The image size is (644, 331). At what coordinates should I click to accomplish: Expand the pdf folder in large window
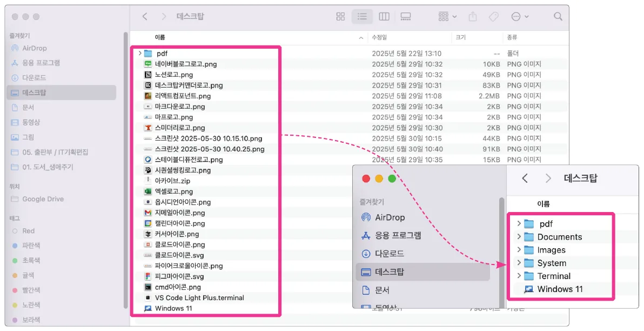140,53
